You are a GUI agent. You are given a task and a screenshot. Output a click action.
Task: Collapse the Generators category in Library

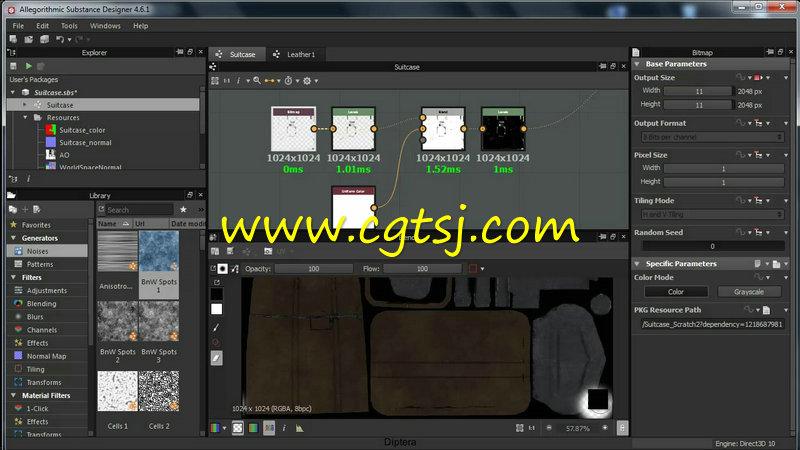(13, 238)
